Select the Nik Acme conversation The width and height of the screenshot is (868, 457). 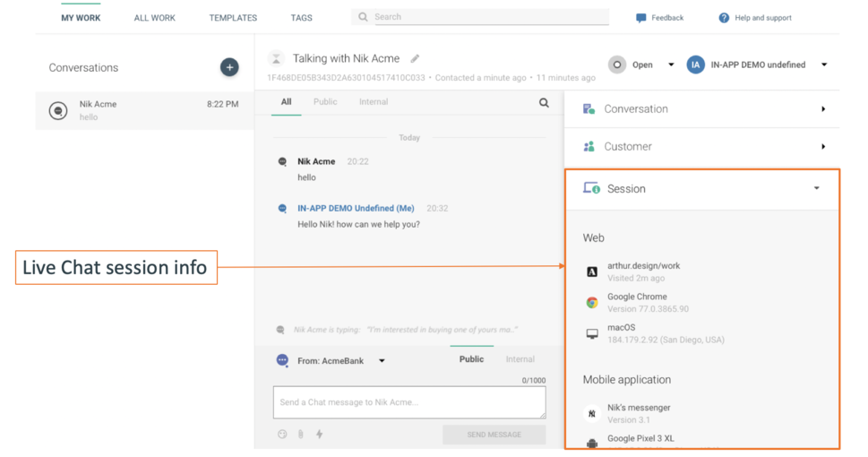[144, 110]
